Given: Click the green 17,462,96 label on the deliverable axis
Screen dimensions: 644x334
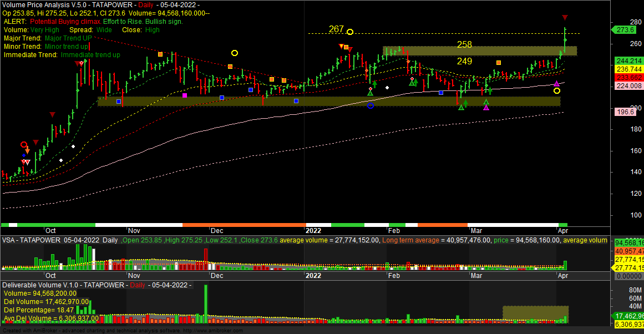Looking at the screenshot, I should 629,316.
